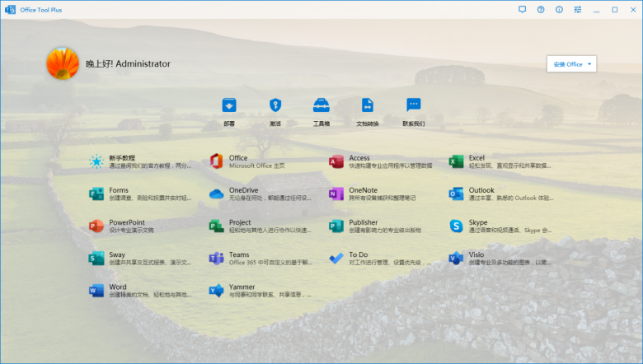The height and width of the screenshot is (364, 643).
Task: Open the Excel link text
Action: click(476, 157)
